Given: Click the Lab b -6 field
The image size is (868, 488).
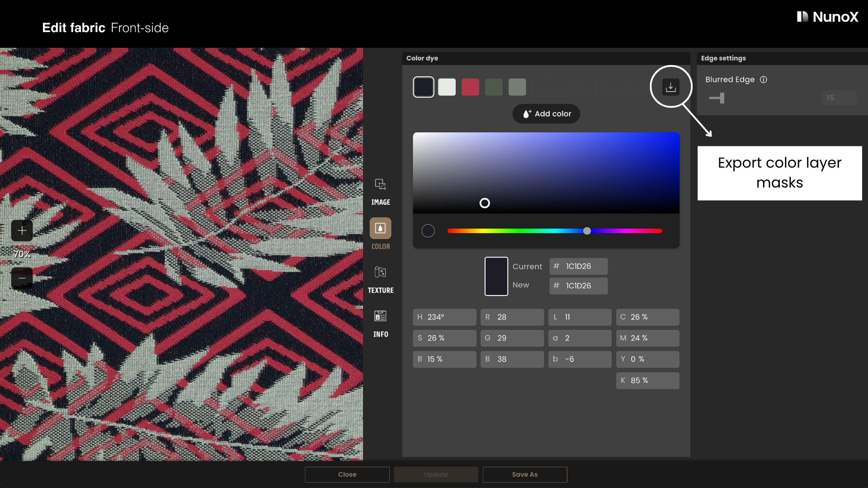Looking at the screenshot, I should pos(580,359).
